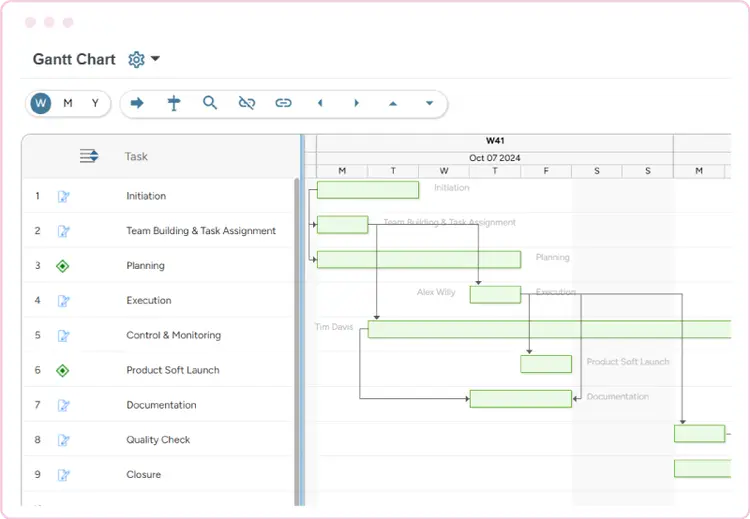Select the Closure task name
This screenshot has width=750, height=519.
[x=143, y=475]
